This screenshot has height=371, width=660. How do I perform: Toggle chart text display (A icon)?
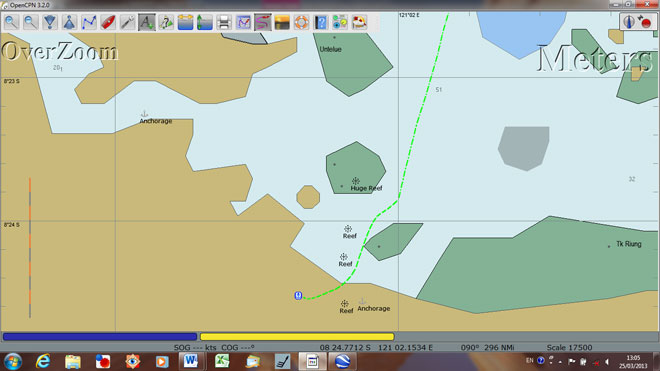pos(146,22)
